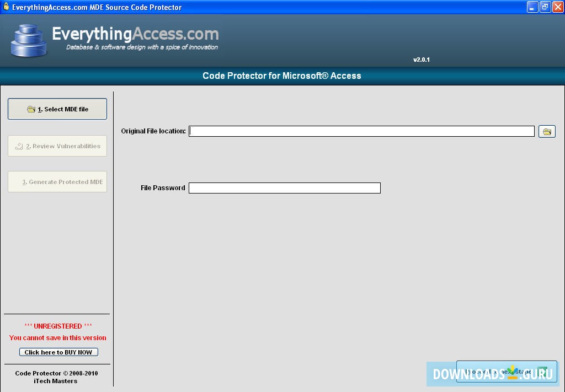Open the browse folder icon next to file location
The height and width of the screenshot is (392, 565).
(547, 131)
